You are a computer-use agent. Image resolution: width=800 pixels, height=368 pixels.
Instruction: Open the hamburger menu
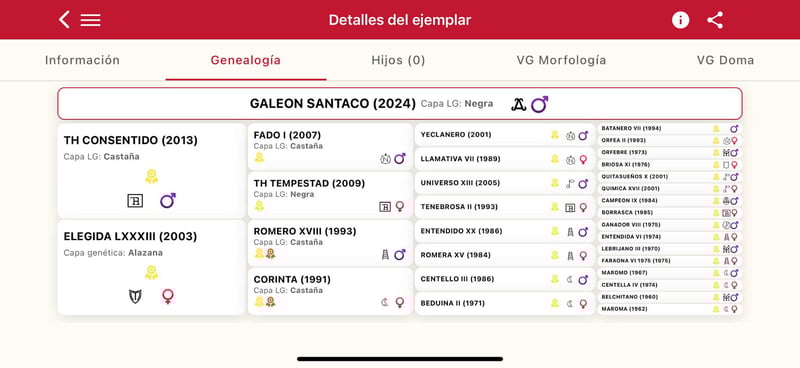click(90, 20)
